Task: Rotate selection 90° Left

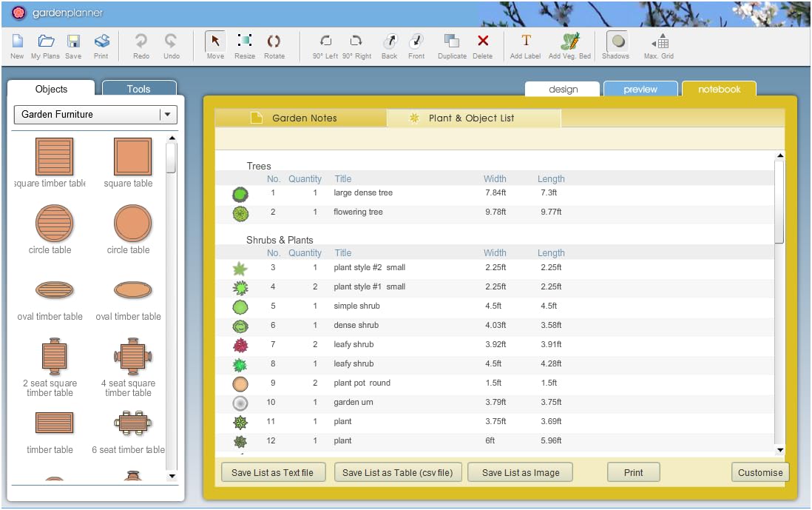Action: pyautogui.click(x=325, y=41)
